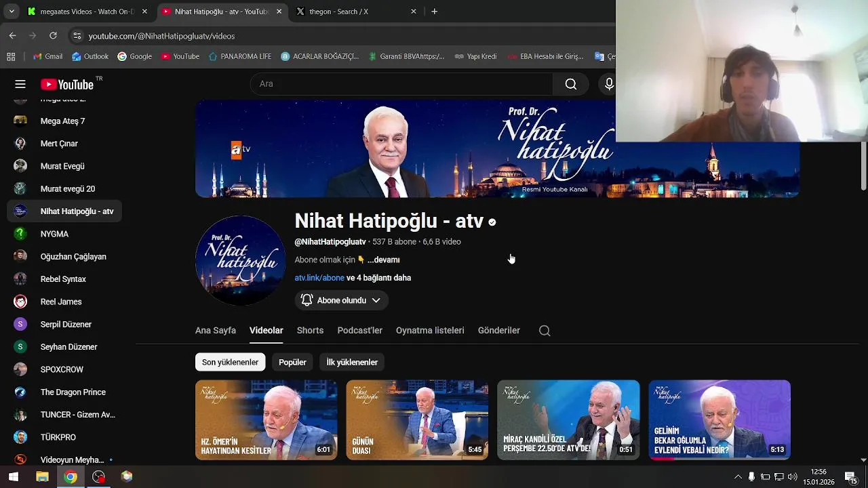Open File Explorer from the taskbar
868x488 pixels.
[x=42, y=476]
